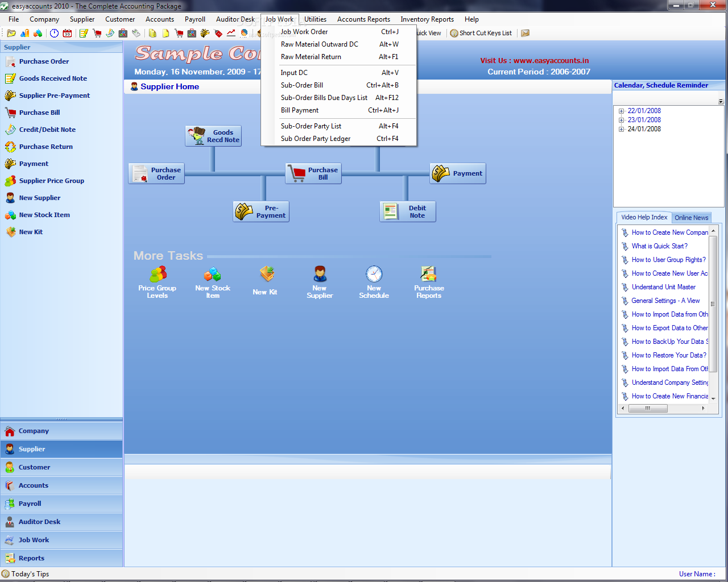The image size is (728, 582).
Task: Open 'General Settings - A View' link
Action: (x=665, y=301)
